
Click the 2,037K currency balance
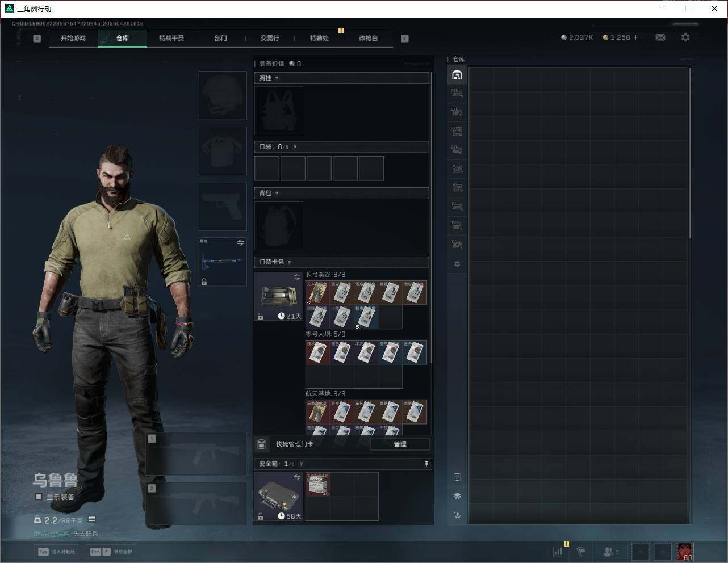pyautogui.click(x=576, y=37)
